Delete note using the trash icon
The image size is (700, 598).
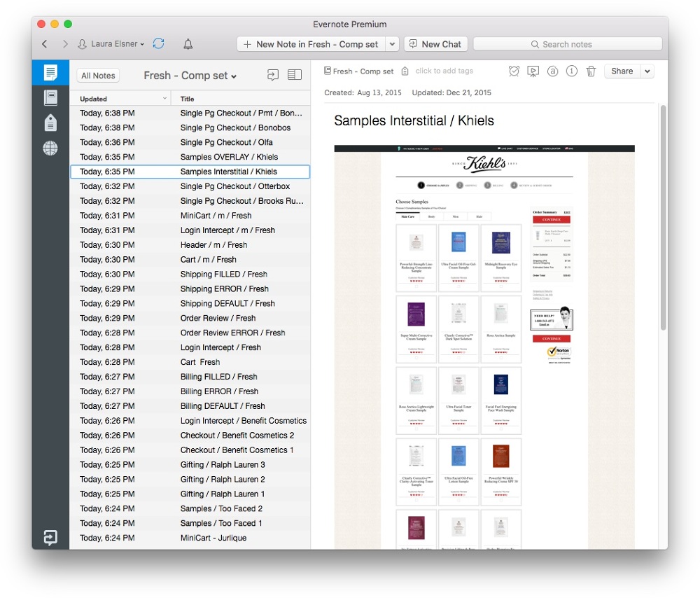pyautogui.click(x=591, y=71)
